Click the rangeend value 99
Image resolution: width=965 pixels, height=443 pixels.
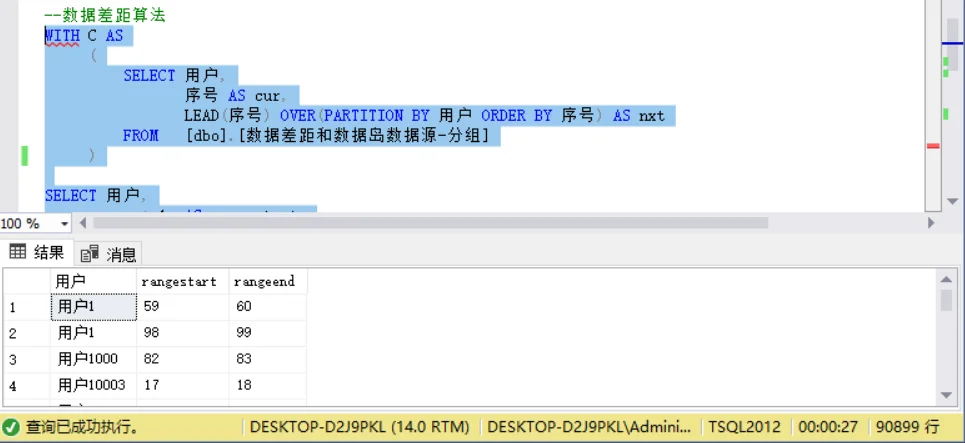(268, 333)
